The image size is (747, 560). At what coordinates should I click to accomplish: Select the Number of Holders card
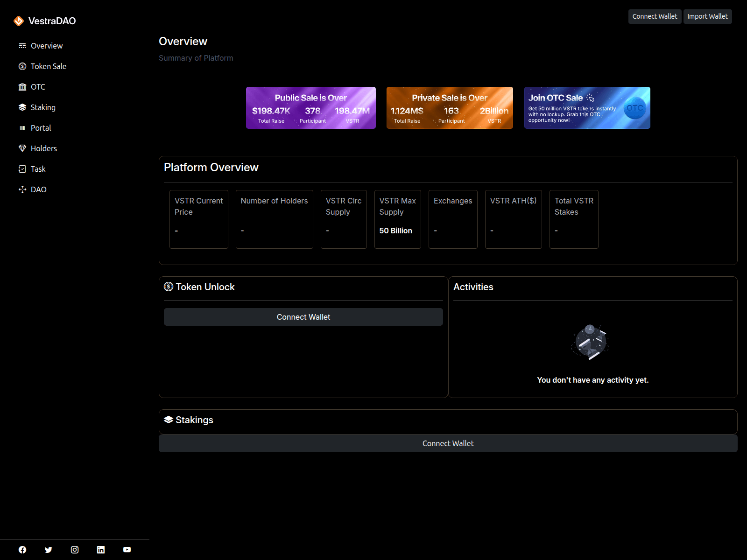[x=275, y=219]
